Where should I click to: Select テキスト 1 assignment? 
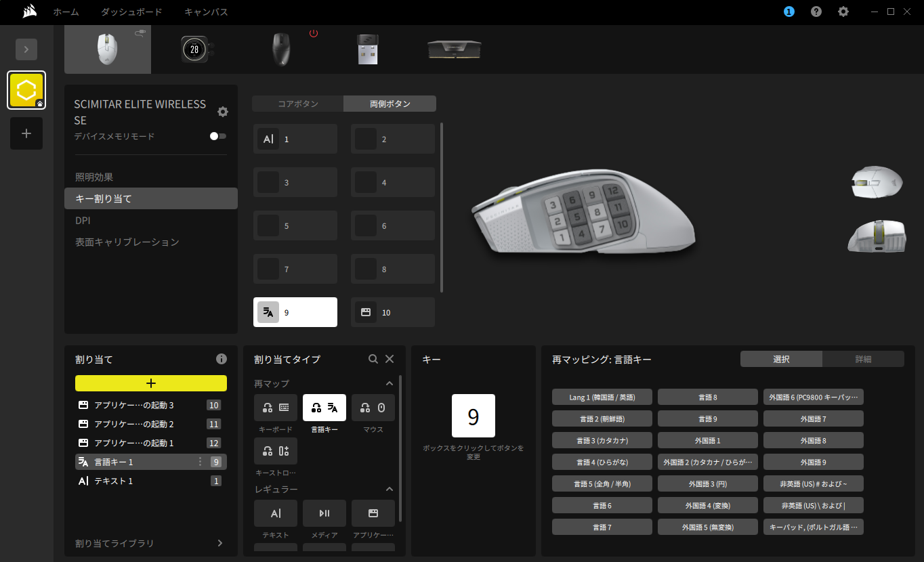point(151,481)
